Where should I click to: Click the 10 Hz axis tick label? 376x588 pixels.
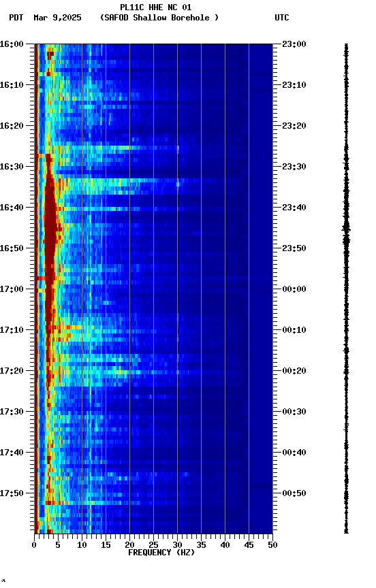82,545
